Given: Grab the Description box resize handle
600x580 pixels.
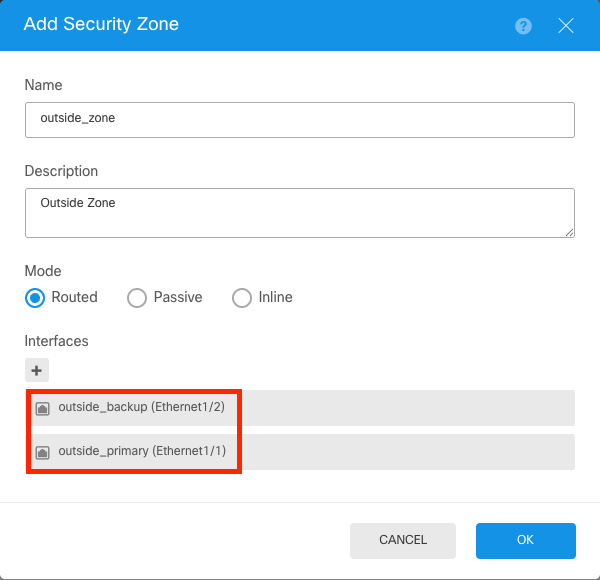Looking at the screenshot, I should point(569,232).
